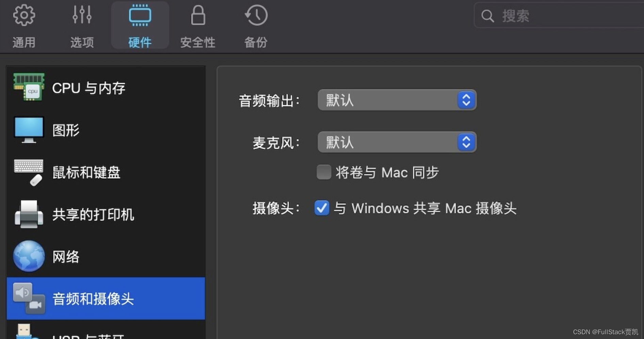Switch to the 安全性 tab label
Viewport: 644px width, 339px height.
point(198,43)
